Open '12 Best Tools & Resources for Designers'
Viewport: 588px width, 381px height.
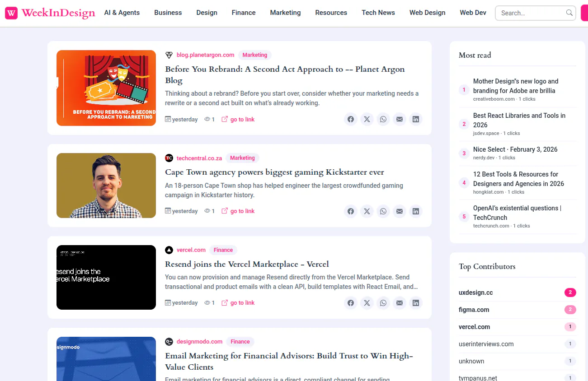pos(518,179)
